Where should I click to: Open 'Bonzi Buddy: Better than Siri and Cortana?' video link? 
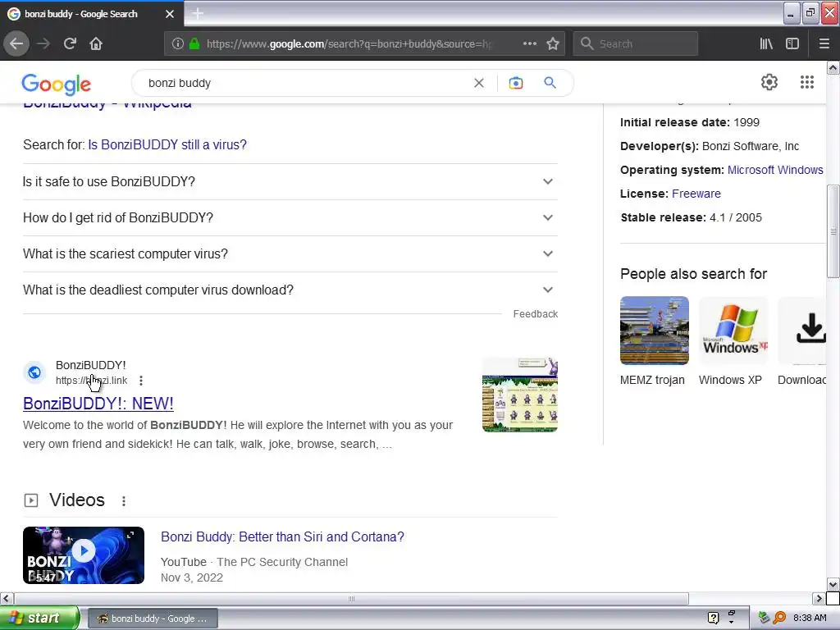(282, 536)
